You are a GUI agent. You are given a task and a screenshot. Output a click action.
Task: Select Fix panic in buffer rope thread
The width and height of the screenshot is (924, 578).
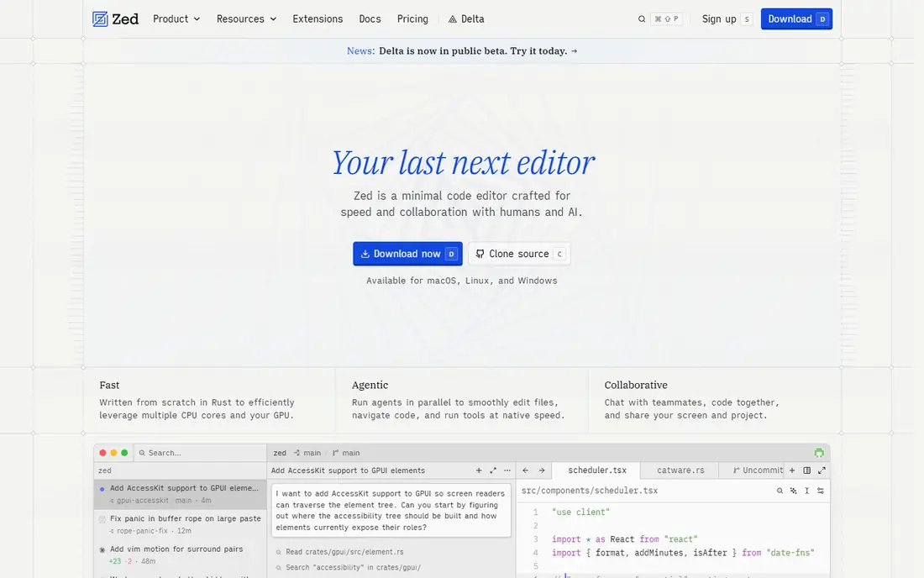[181, 524]
